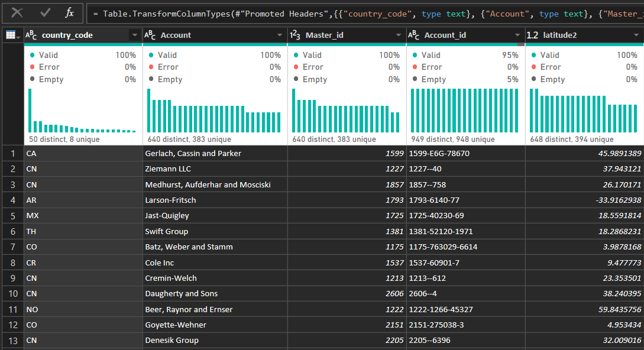Select the cell containing Larson-Fritsch

[x=215, y=200]
